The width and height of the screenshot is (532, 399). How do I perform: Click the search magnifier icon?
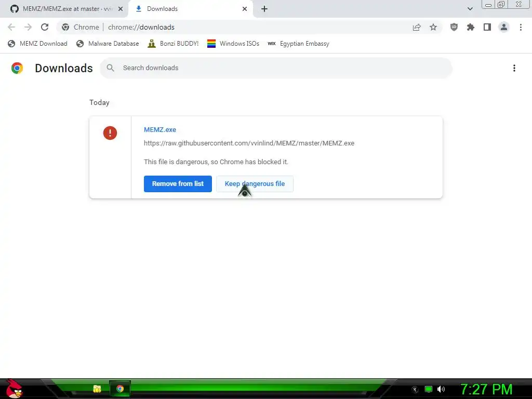(x=110, y=68)
